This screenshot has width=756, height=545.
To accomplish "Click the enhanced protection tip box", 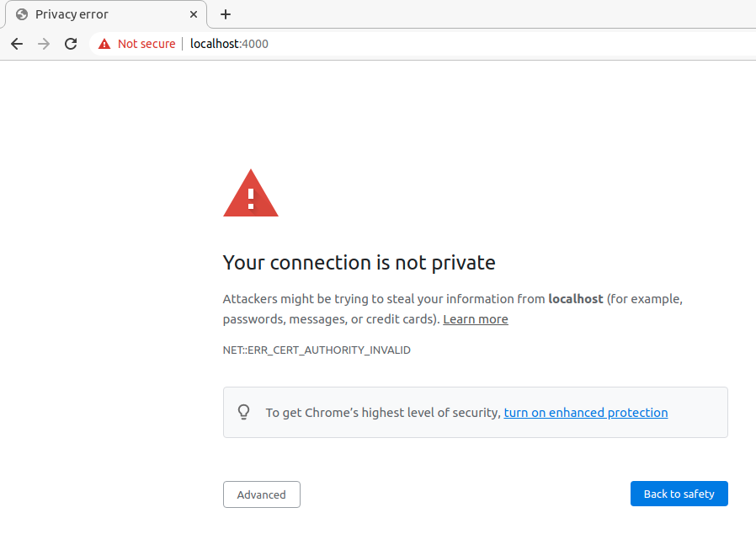I will (476, 413).
